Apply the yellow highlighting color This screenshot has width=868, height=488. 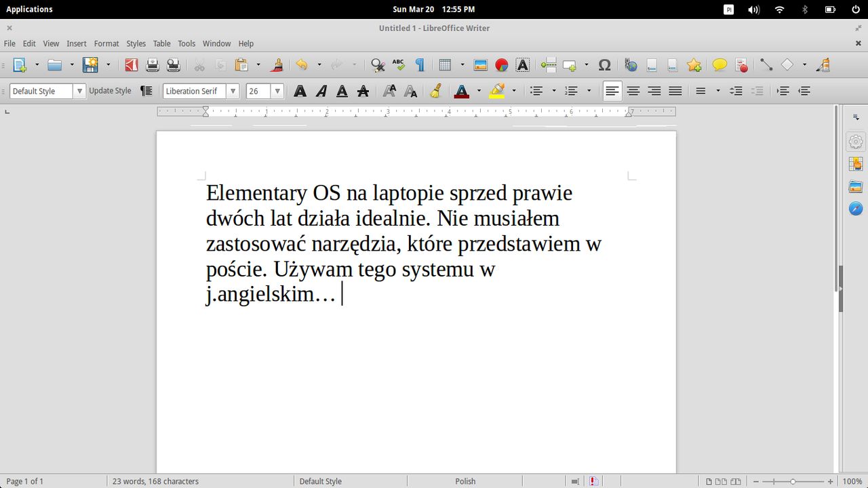(497, 91)
